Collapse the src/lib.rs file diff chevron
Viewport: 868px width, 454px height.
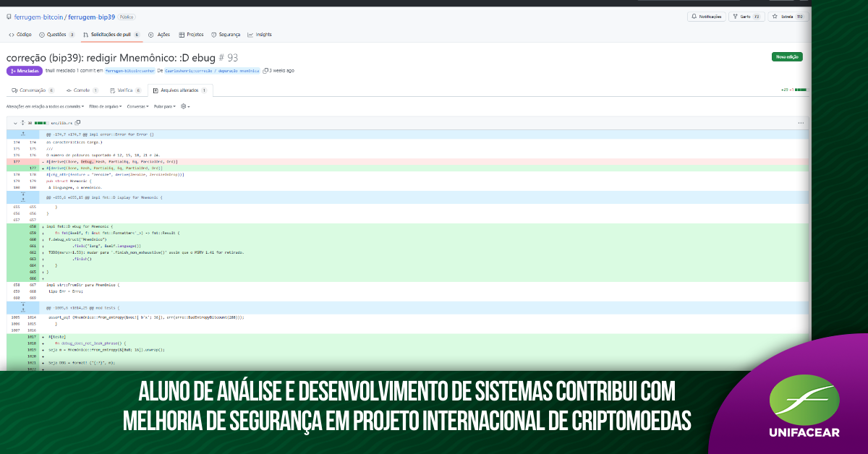point(15,123)
